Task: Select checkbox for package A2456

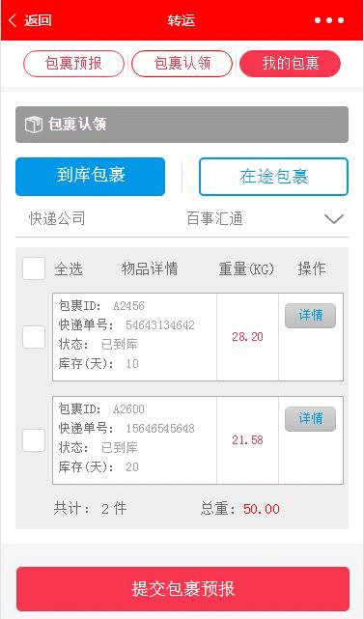Action: tap(34, 337)
